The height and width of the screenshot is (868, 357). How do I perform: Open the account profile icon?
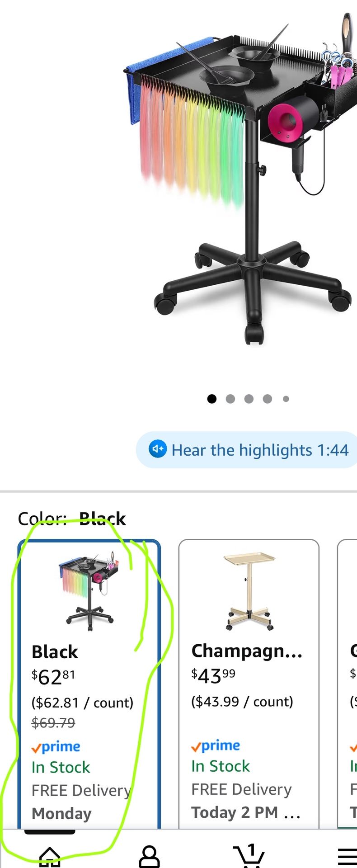click(149, 856)
